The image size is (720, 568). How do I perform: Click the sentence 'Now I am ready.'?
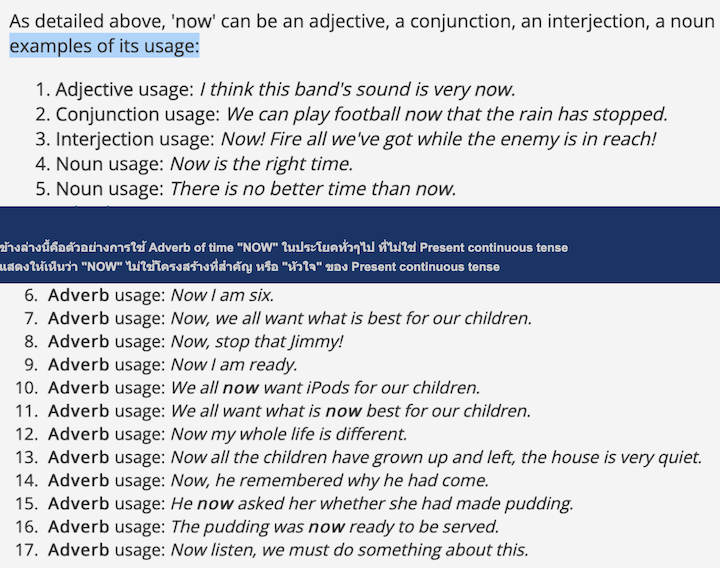[x=234, y=365]
